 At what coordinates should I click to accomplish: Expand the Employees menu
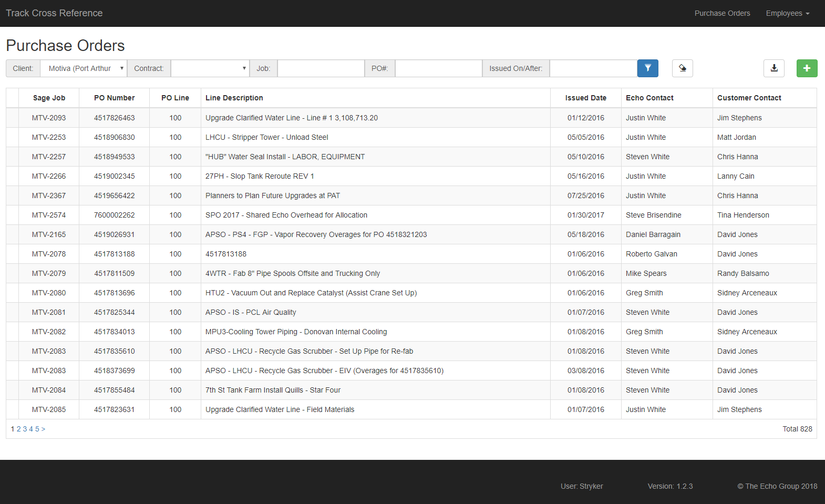pyautogui.click(x=787, y=13)
